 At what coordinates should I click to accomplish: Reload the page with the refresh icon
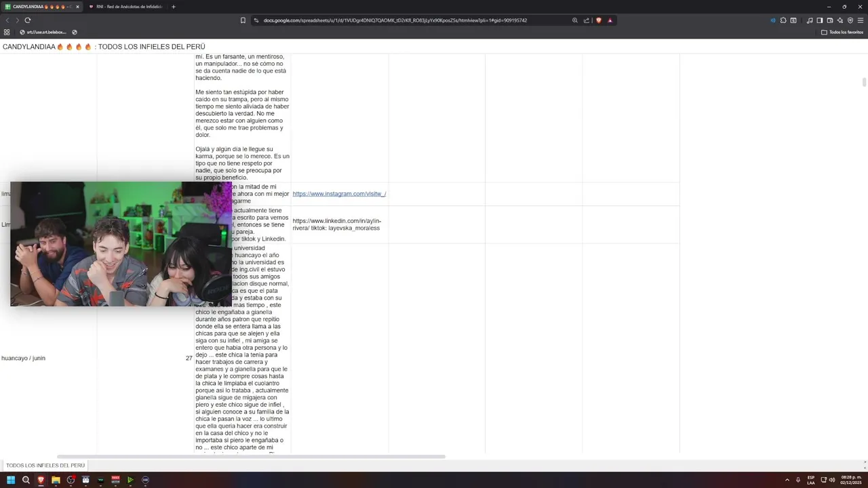(27, 20)
